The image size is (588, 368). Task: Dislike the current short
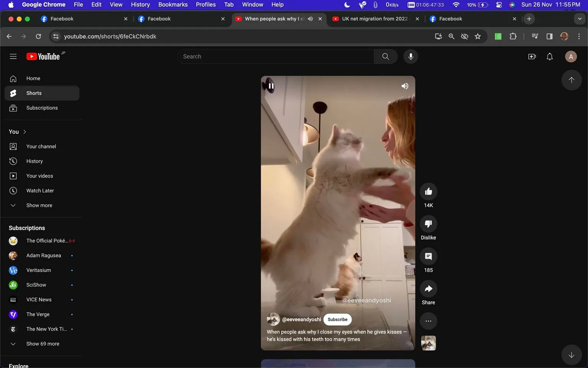[428, 223]
